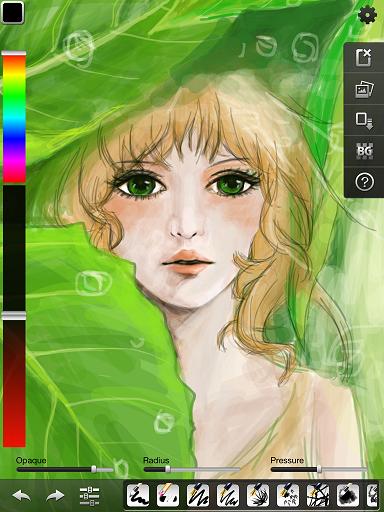The image size is (384, 512).
Task: Select the fourth thin zigzag pen brush
Action: [x=228, y=495]
